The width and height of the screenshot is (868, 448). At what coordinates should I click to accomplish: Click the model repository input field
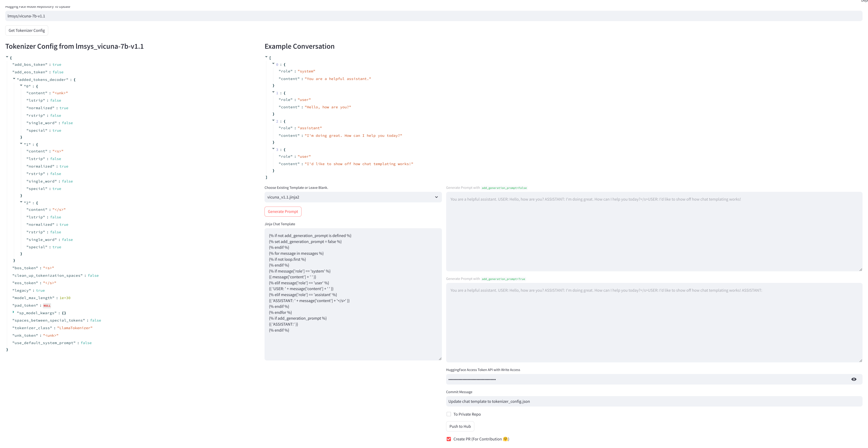coord(433,16)
